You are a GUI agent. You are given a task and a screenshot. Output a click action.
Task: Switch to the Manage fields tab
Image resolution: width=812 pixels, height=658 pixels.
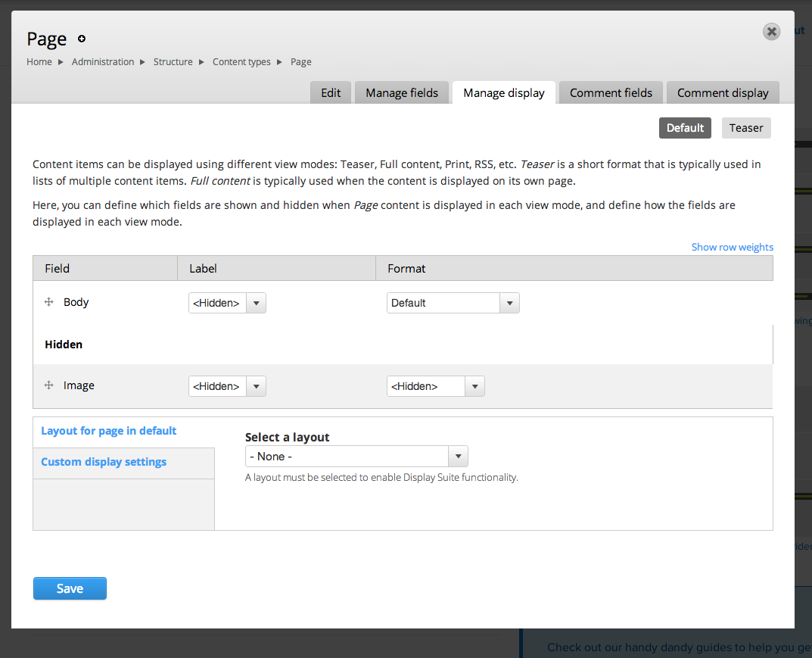point(402,92)
